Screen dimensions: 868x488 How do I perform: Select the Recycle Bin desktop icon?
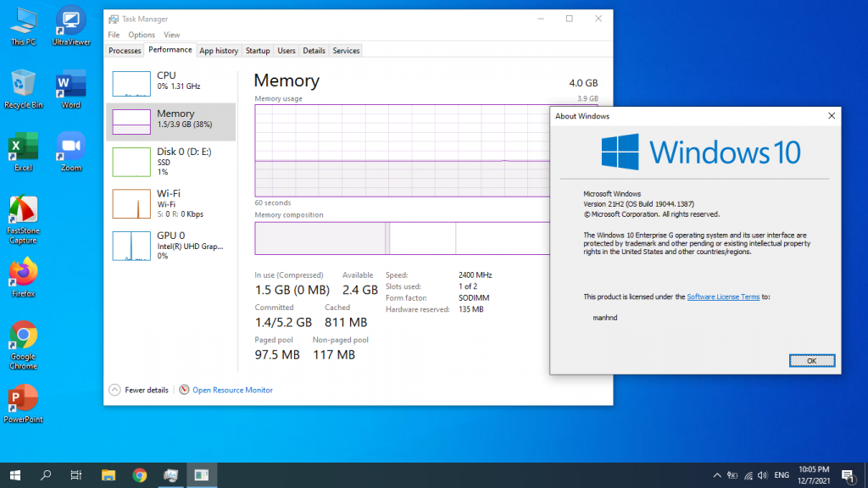tap(23, 89)
